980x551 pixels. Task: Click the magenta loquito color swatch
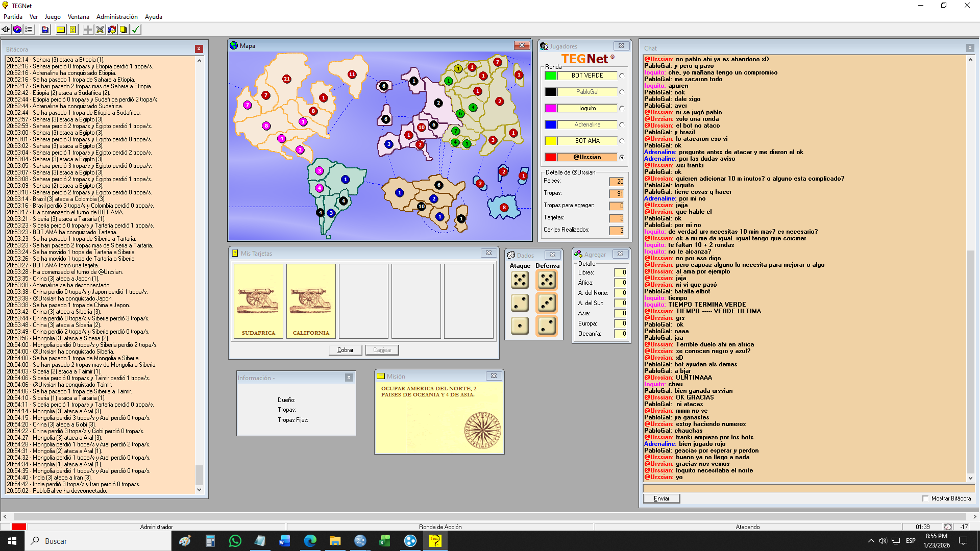(550, 108)
